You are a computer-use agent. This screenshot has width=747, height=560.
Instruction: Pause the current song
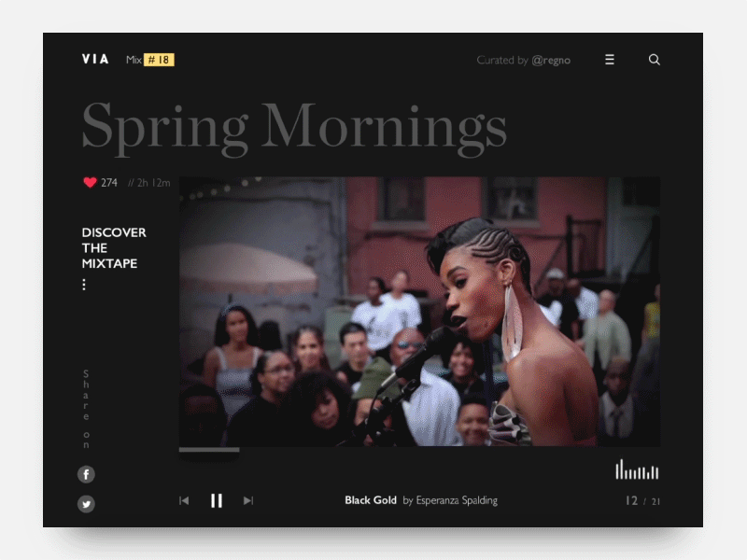(217, 501)
